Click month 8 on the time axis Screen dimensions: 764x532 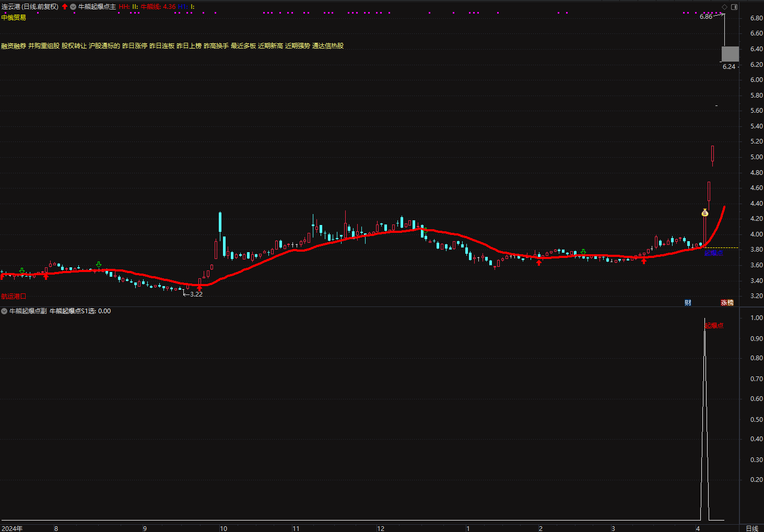coord(56,528)
